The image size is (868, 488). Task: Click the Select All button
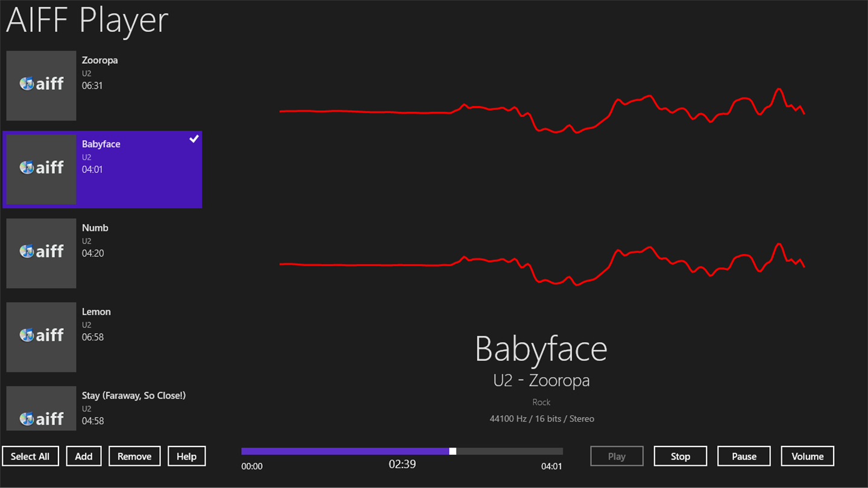(x=30, y=456)
